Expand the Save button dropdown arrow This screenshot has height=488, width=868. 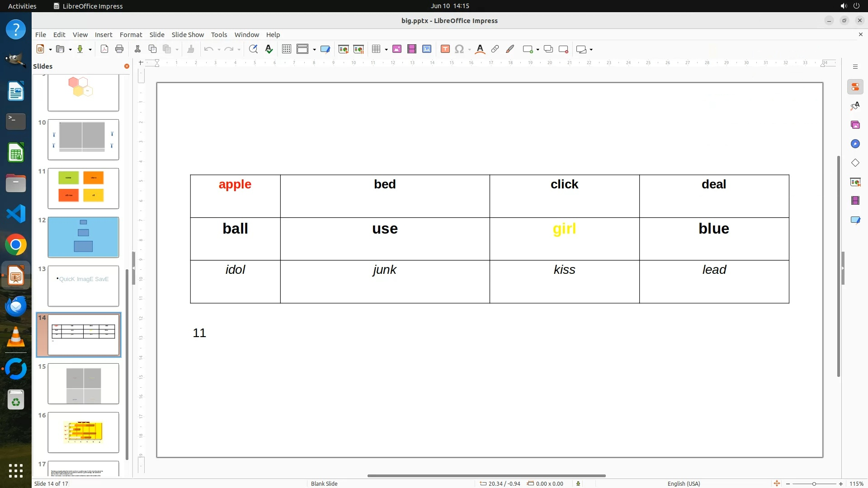click(90, 50)
